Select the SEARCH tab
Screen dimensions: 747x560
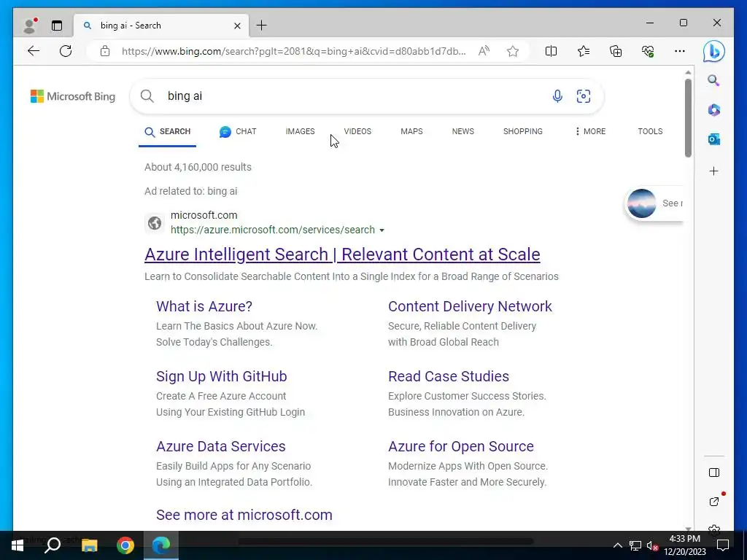167,131
